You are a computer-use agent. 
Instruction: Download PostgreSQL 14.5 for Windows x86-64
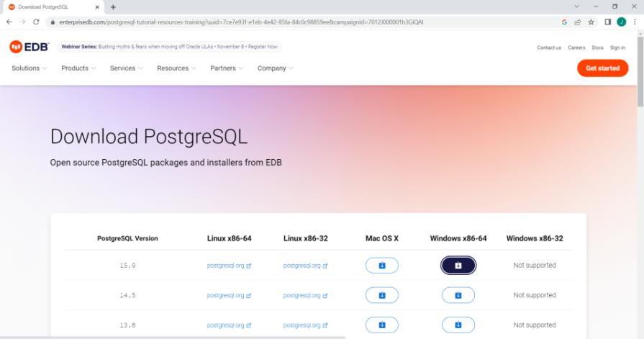coord(458,295)
